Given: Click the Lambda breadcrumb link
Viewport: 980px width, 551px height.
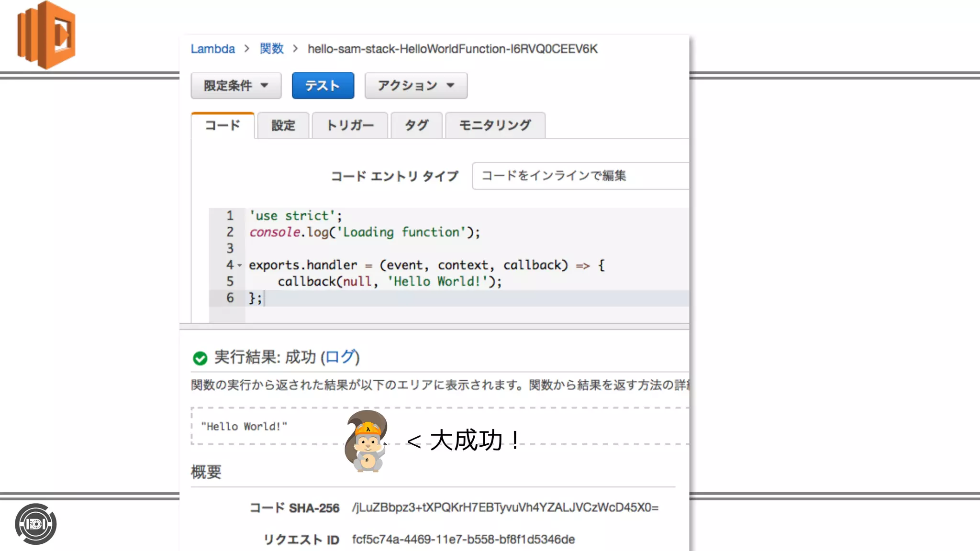Looking at the screenshot, I should click(x=212, y=49).
